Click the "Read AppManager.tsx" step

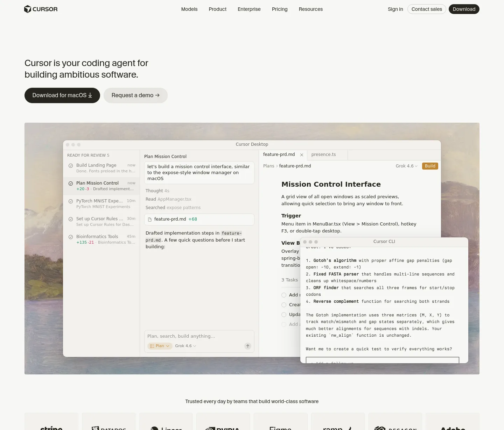pos(168,199)
